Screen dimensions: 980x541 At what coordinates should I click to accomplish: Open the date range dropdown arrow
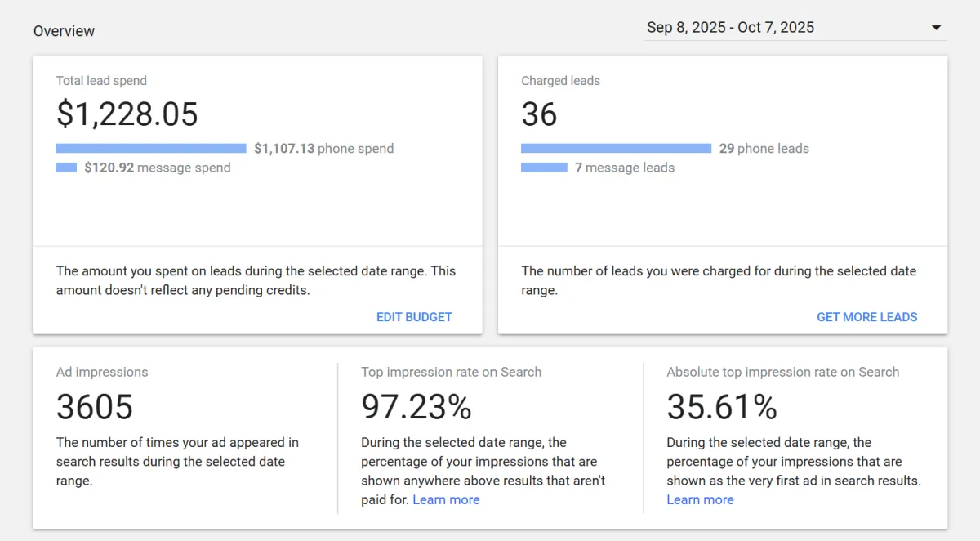tap(936, 28)
